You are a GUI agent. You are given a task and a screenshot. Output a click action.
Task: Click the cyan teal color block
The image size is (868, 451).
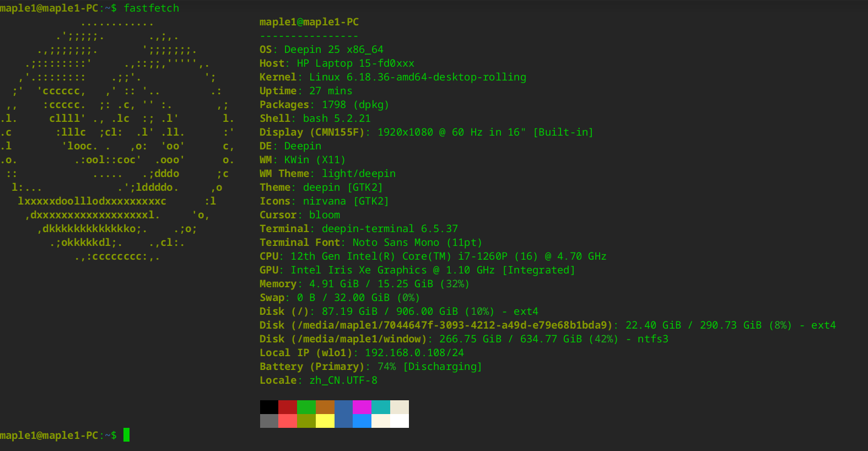point(381,407)
